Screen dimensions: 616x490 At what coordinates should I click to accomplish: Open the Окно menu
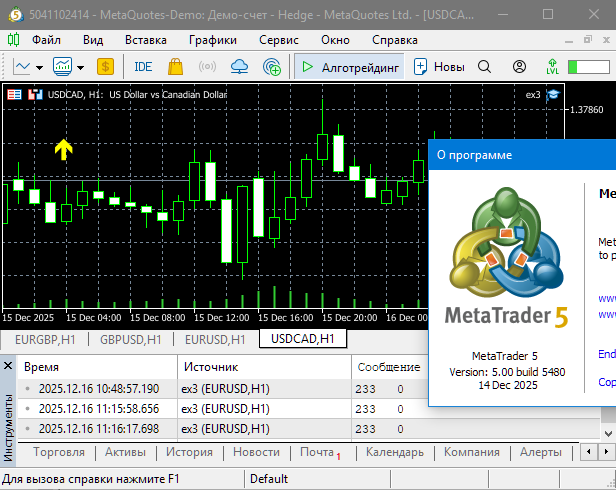click(x=335, y=40)
